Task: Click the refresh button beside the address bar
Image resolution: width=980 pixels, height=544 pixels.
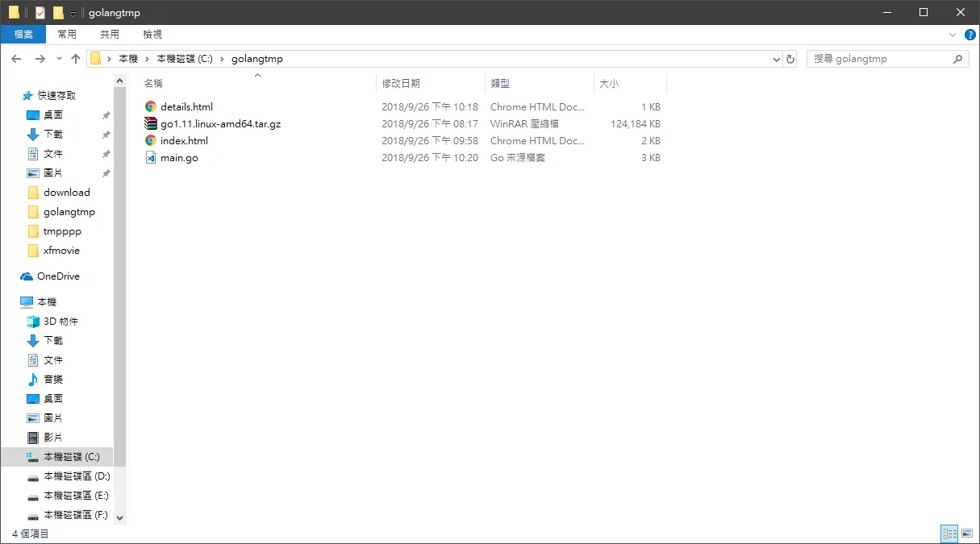Action: (x=790, y=59)
